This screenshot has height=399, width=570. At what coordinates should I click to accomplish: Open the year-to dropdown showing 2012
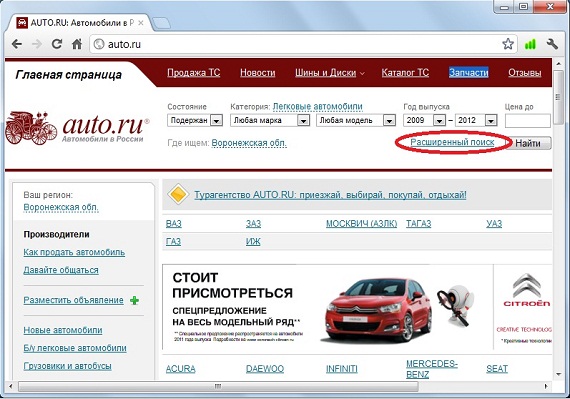[x=476, y=120]
